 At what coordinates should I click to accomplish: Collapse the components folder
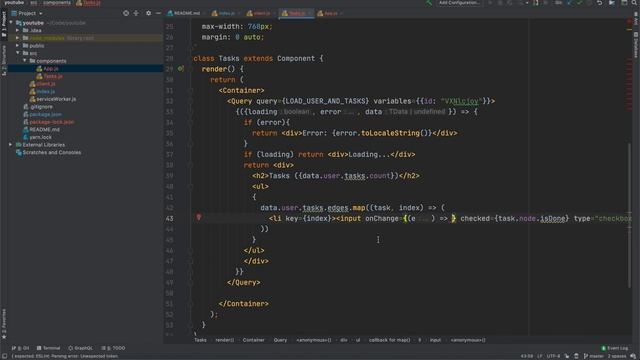coord(24,61)
